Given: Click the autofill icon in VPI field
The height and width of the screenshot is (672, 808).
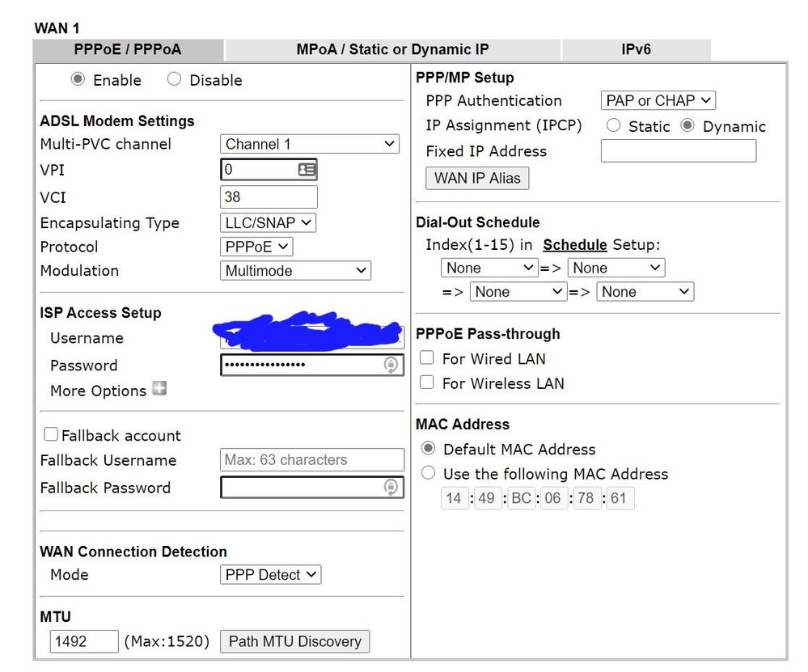Looking at the screenshot, I should pos(307,170).
